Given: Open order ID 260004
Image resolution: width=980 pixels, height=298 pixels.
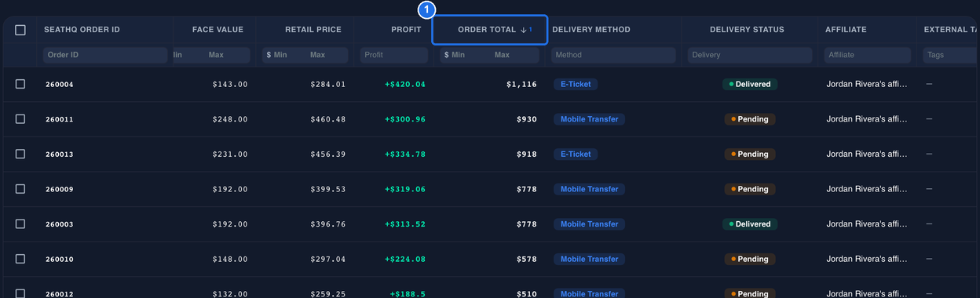Looking at the screenshot, I should [60, 84].
